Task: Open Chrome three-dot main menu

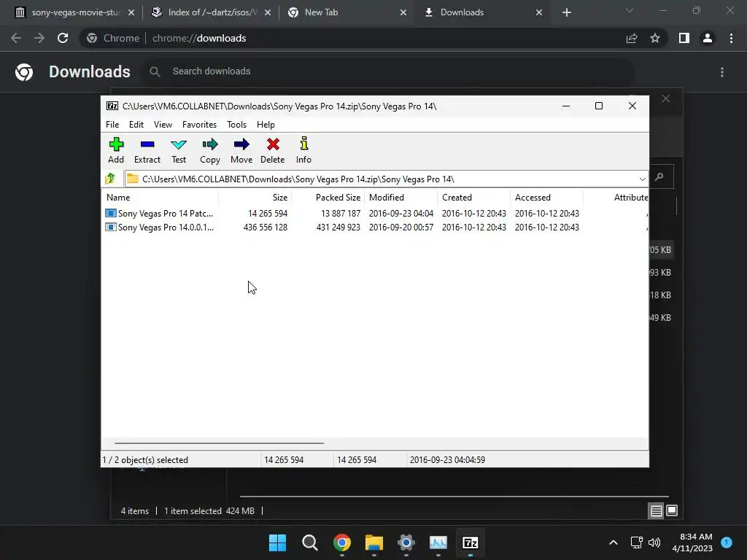Action: pyautogui.click(x=731, y=38)
